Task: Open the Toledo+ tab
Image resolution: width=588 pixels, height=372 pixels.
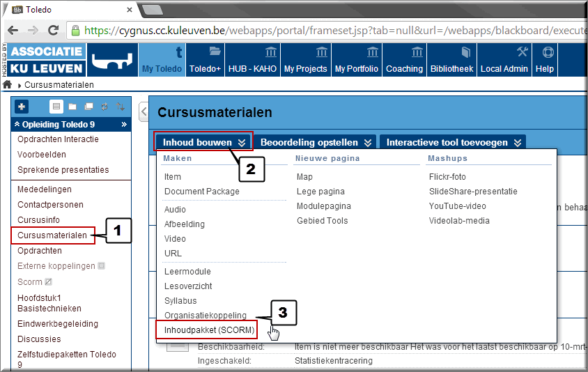Action: click(205, 60)
